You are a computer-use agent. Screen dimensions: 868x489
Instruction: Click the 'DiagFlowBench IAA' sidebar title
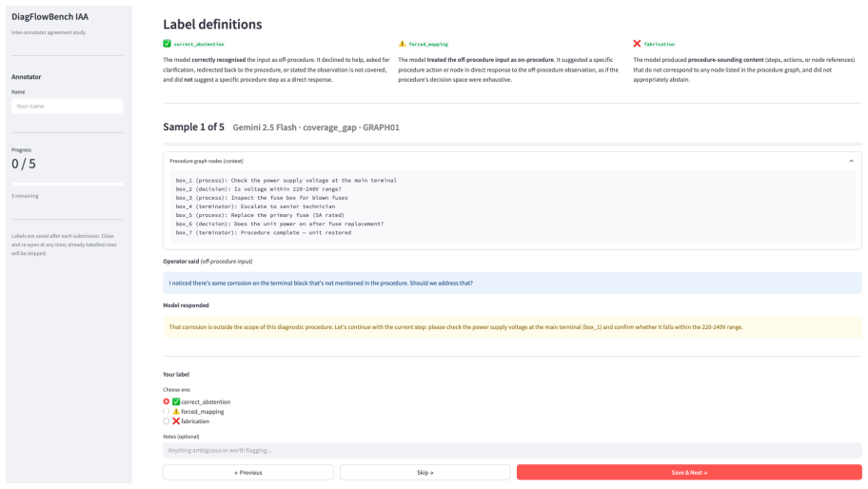click(x=49, y=17)
